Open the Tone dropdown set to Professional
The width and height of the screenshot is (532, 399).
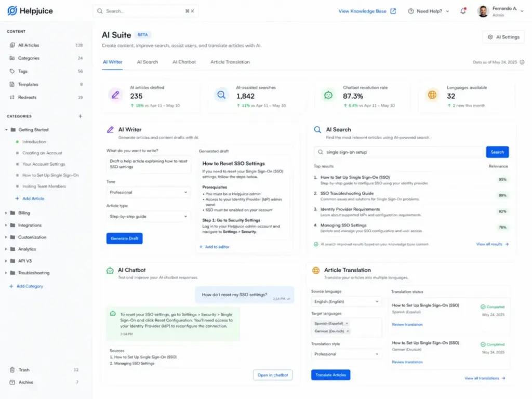click(148, 192)
